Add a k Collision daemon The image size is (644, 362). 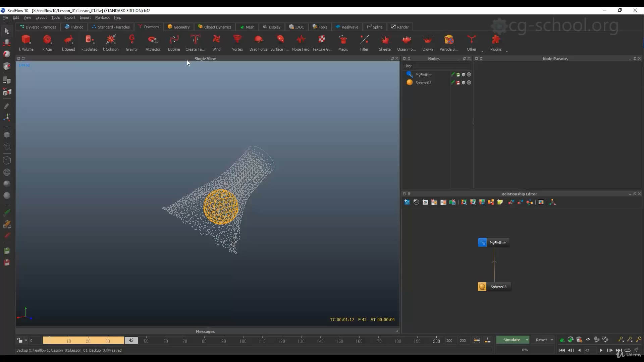[x=111, y=43]
